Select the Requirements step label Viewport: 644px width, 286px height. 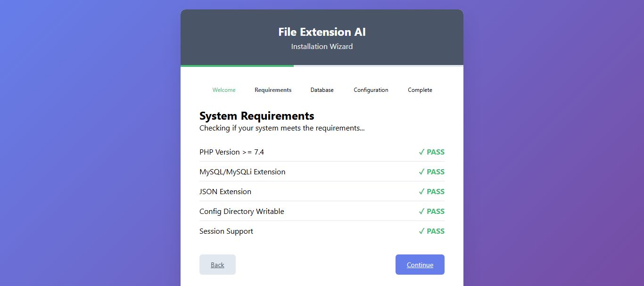pyautogui.click(x=273, y=90)
